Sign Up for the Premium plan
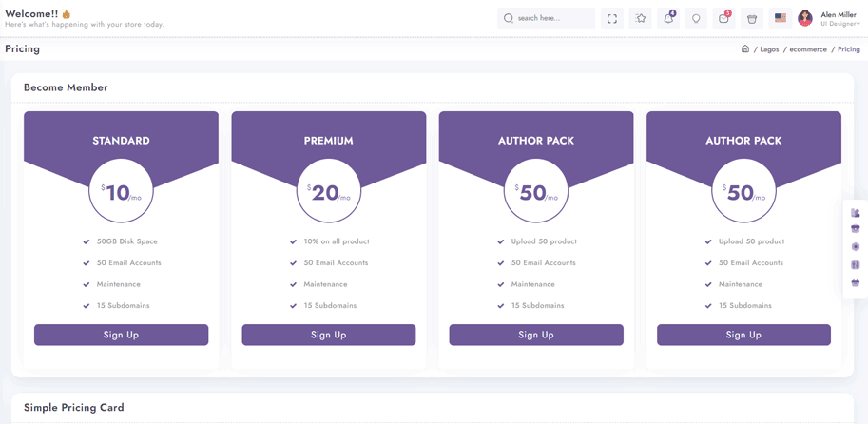 click(x=329, y=335)
